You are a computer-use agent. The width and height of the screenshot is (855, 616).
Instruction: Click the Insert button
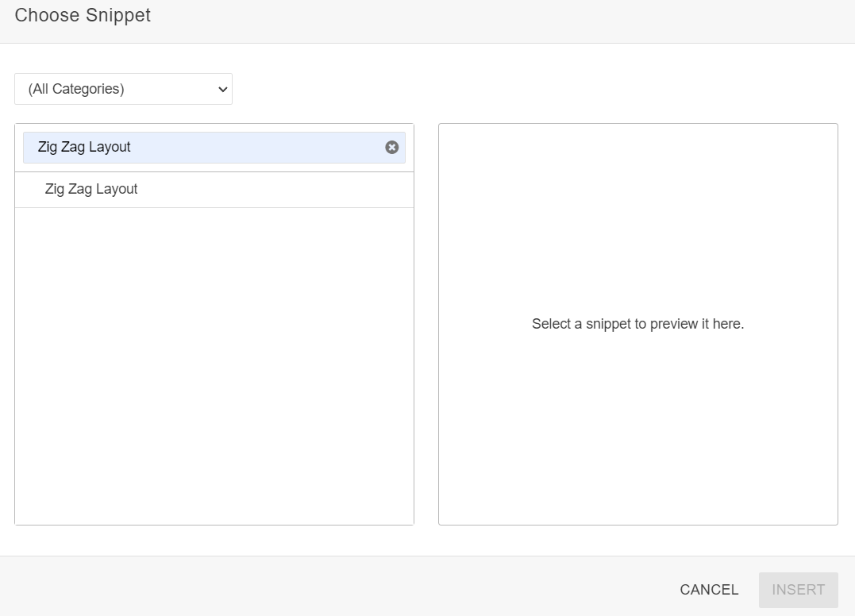click(x=798, y=590)
